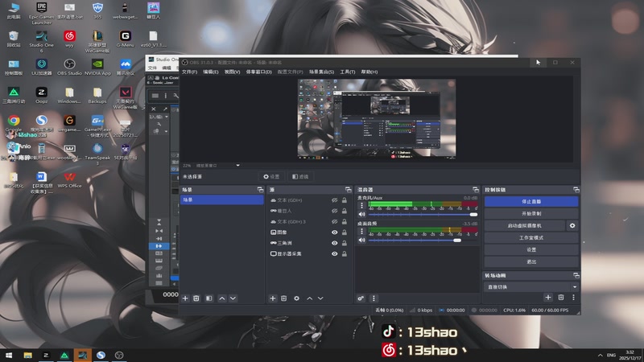Select the 场景 scene item in the list

(x=222, y=200)
